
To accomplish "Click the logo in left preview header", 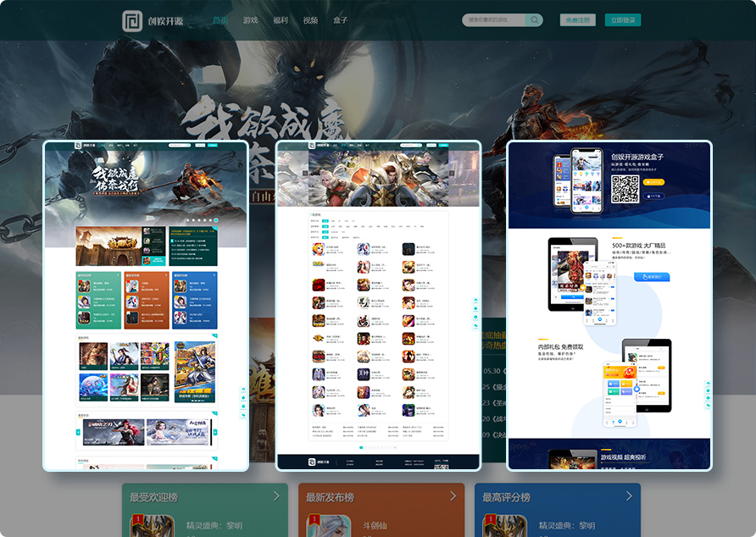I will [x=78, y=145].
